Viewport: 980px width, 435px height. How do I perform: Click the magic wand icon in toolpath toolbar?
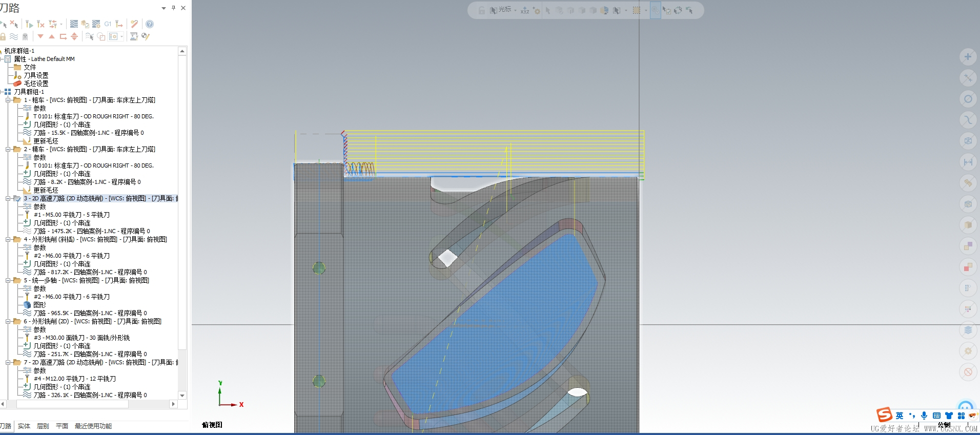click(x=134, y=24)
